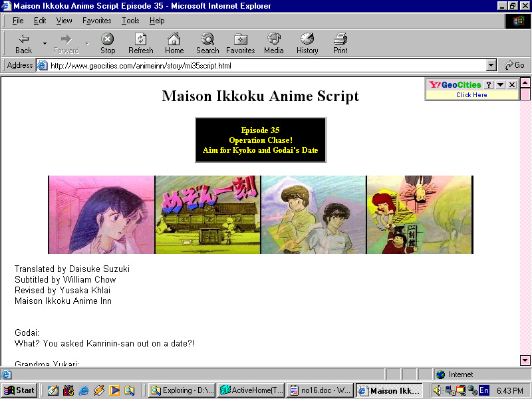Launch the second quick launch icon
The height and width of the screenshot is (399, 532).
pos(68,390)
